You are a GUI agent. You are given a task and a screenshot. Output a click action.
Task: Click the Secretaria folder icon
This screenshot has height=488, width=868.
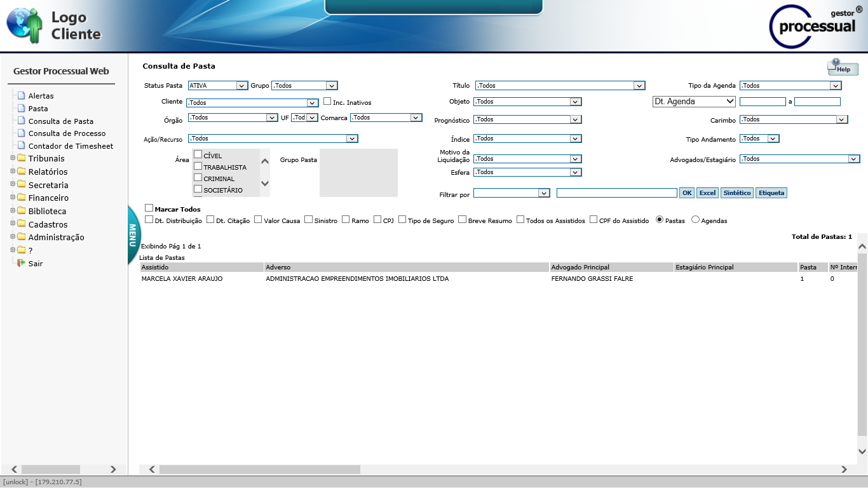[21, 185]
